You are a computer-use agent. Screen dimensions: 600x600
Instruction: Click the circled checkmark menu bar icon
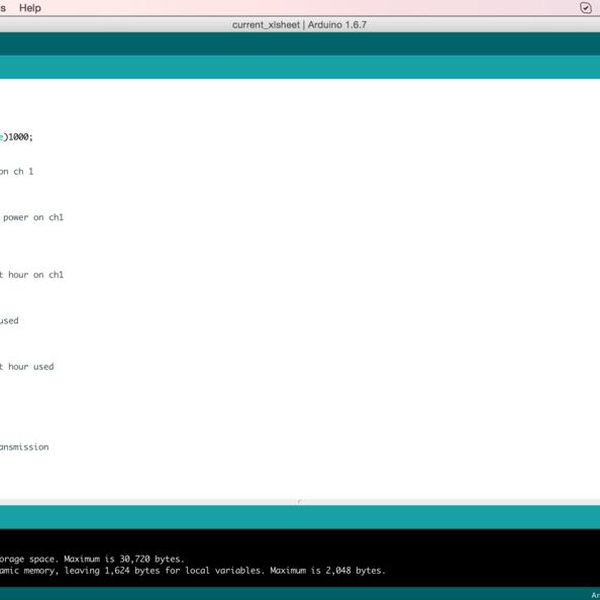pyautogui.click(x=586, y=8)
